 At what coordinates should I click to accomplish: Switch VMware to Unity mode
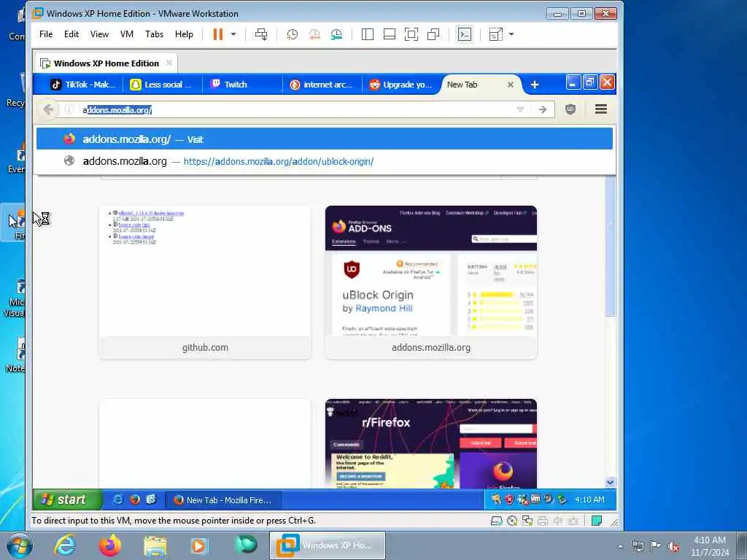click(433, 34)
